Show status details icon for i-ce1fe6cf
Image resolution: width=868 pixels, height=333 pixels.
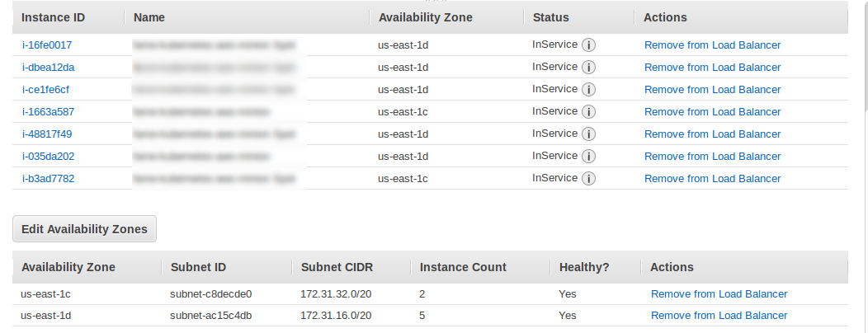(588, 90)
